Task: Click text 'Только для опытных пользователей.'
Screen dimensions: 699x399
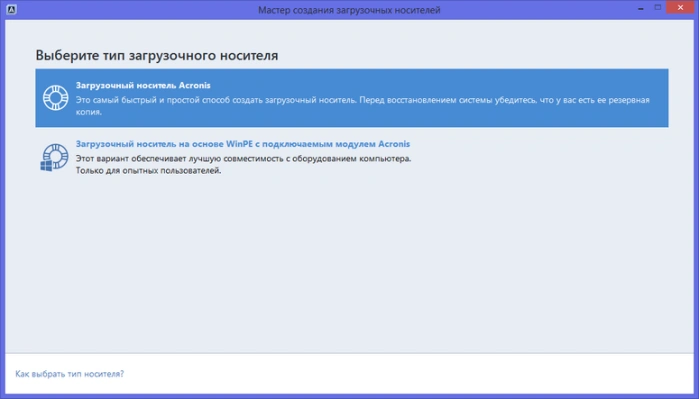Action: click(x=148, y=170)
